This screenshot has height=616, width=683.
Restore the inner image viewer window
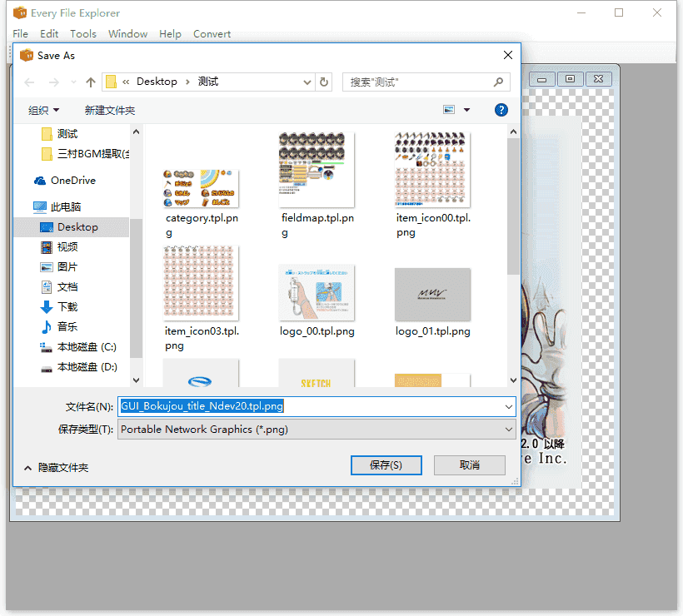(x=570, y=79)
